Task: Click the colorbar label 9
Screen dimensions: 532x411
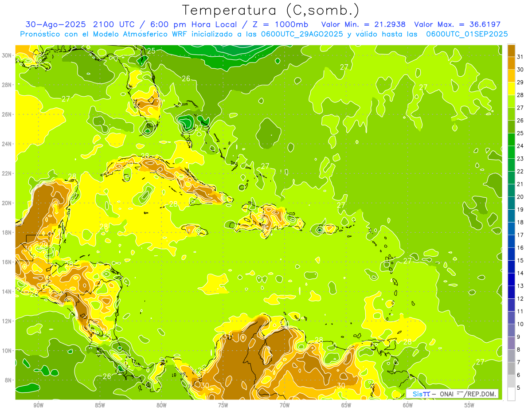Action: [x=519, y=337]
